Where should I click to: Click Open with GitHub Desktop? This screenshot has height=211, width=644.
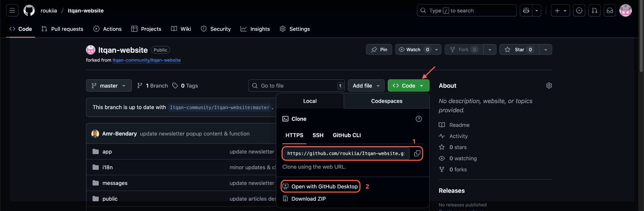tap(324, 186)
